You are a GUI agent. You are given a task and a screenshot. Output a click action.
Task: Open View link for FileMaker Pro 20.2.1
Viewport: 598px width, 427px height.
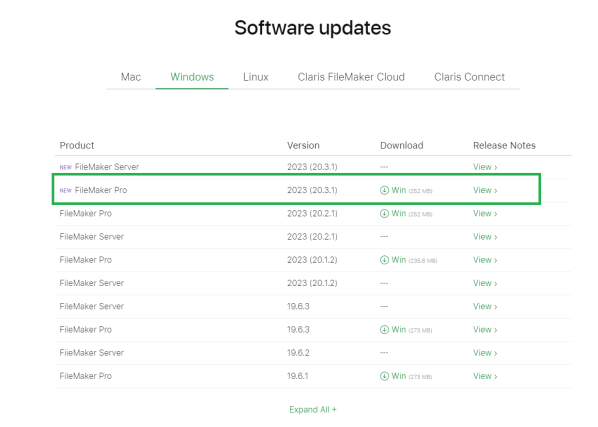tap(485, 214)
